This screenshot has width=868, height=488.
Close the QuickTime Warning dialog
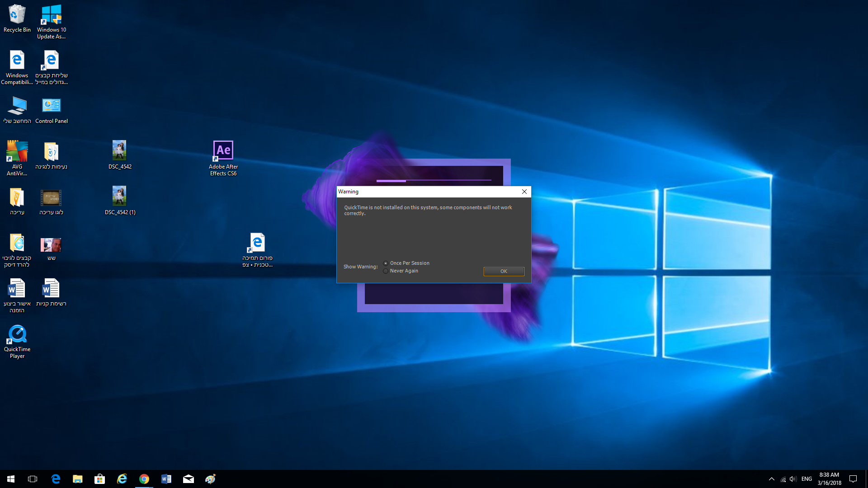[524, 192]
